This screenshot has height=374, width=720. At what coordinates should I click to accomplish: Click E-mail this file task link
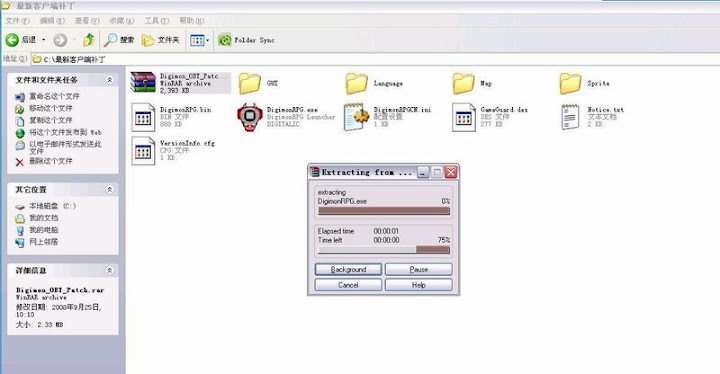pyautogui.click(x=65, y=147)
